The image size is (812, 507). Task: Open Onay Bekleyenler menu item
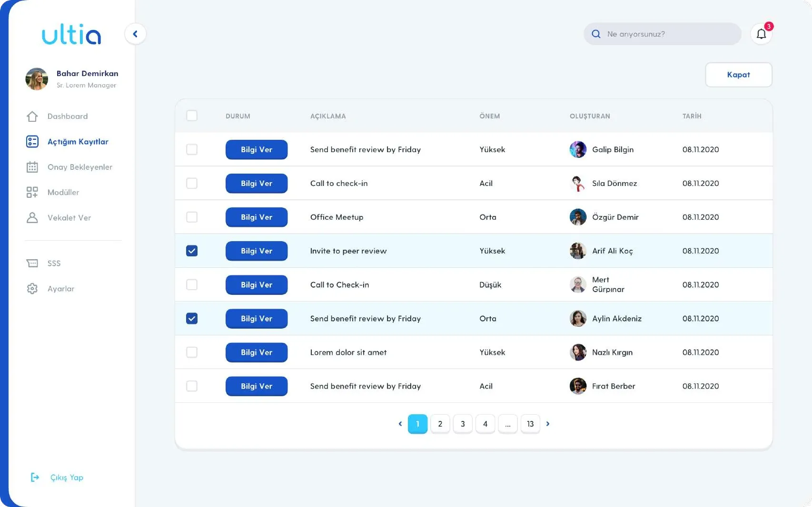pos(80,167)
